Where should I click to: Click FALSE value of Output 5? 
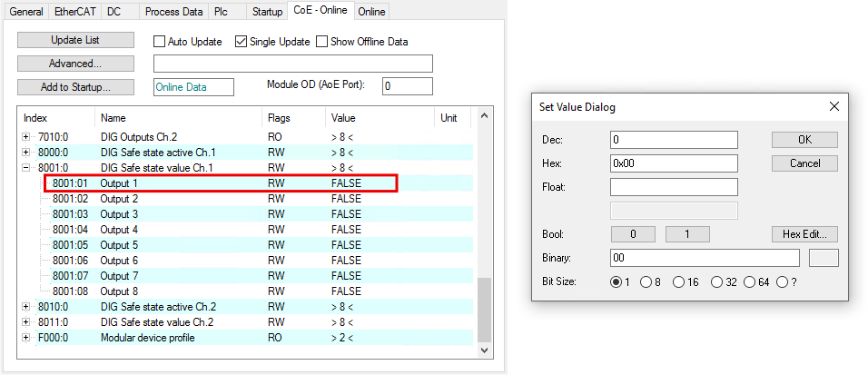click(x=346, y=245)
